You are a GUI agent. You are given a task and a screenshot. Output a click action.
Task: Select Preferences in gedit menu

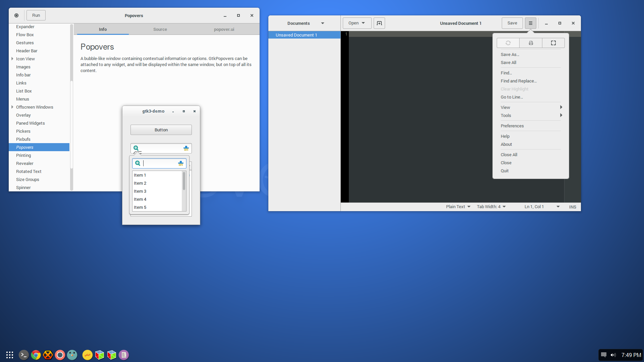pyautogui.click(x=531, y=126)
